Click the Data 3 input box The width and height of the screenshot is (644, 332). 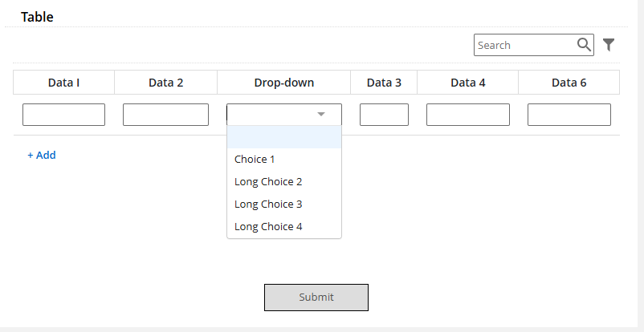(384, 115)
